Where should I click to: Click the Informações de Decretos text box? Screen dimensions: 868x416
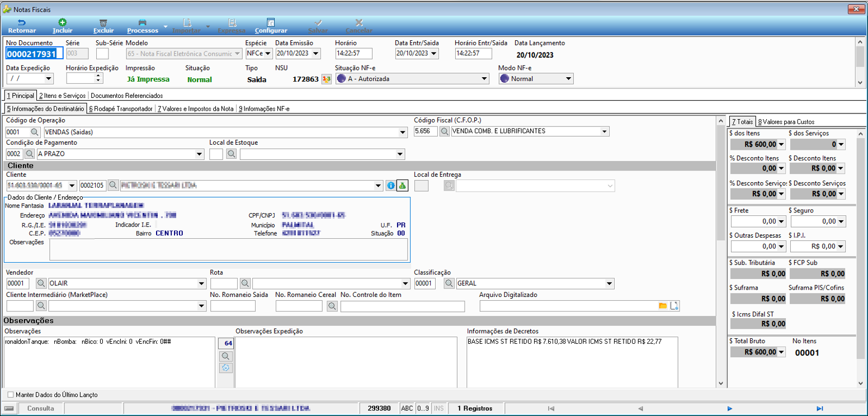point(573,362)
